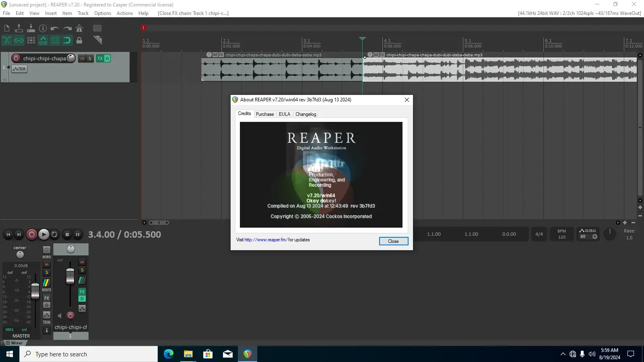The image size is (644, 362).
Task: Create a new project with the toolbar icon
Action: point(7,28)
